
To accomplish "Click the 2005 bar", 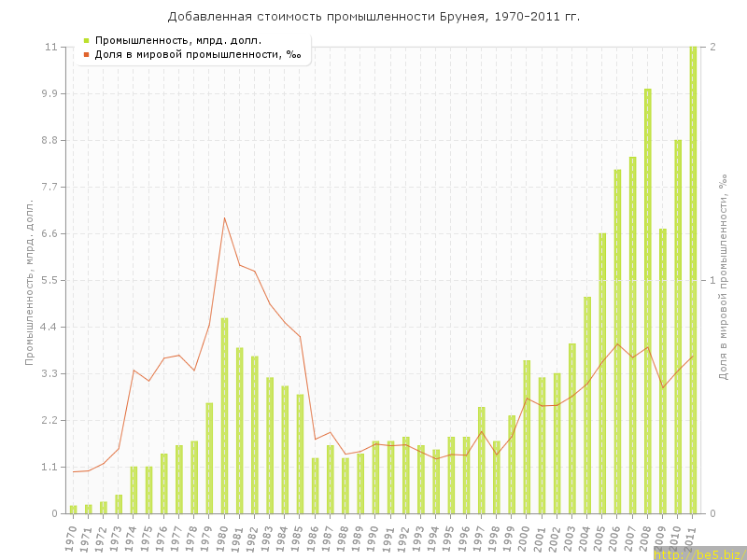I will click(x=602, y=373).
